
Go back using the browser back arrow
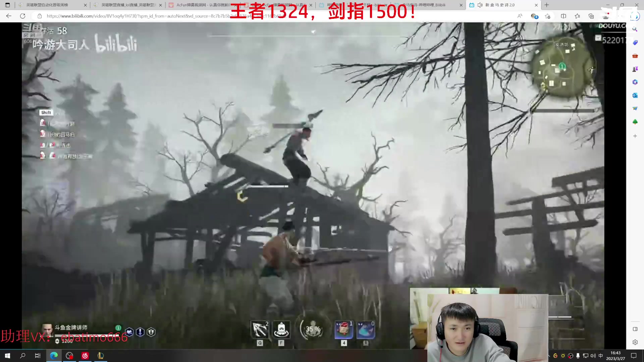pos(9,16)
